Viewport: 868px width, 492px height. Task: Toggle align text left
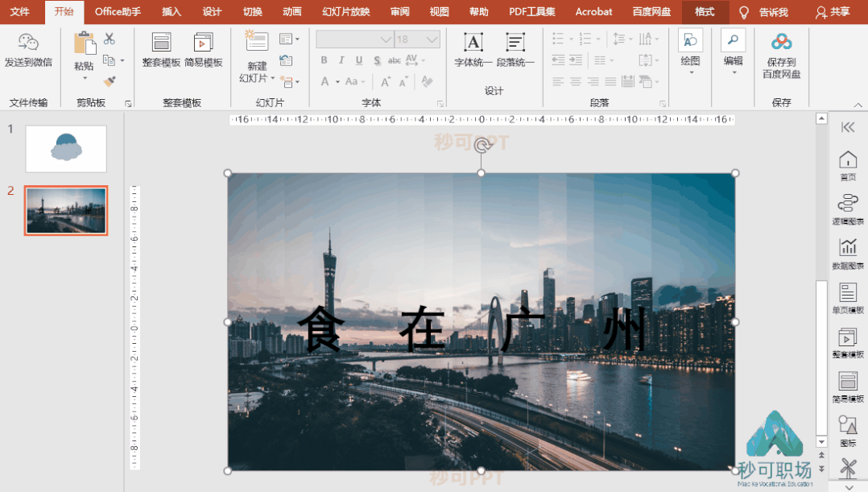558,82
